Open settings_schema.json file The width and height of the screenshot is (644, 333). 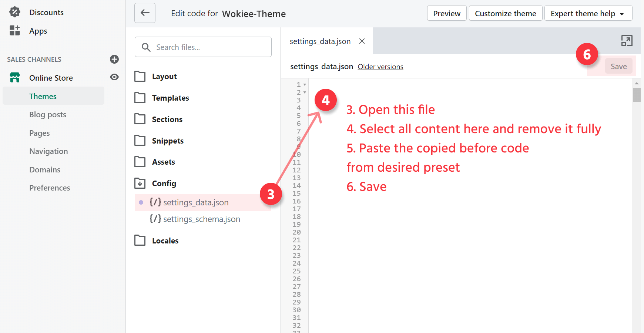tap(202, 219)
